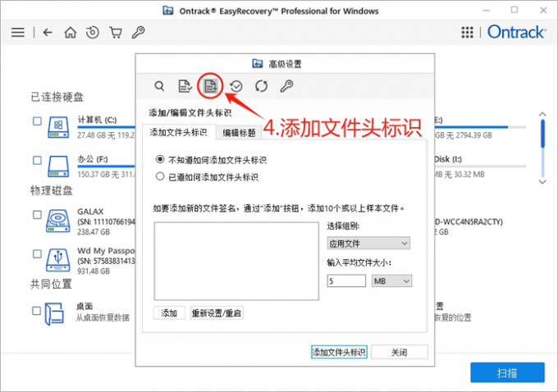The width and height of the screenshot is (558, 392).
Task: Check the 办公 (F:) drive checkbox
Action: point(37,161)
